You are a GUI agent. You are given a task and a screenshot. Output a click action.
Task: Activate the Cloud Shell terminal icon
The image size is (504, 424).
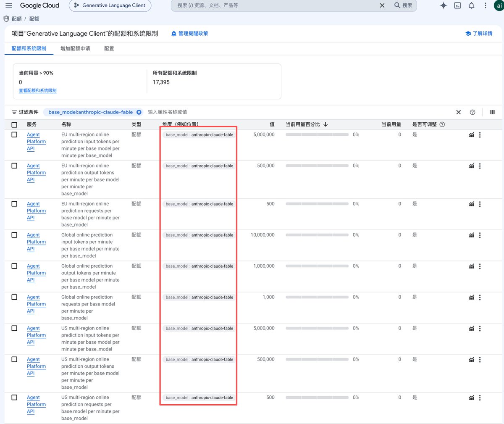tap(457, 5)
